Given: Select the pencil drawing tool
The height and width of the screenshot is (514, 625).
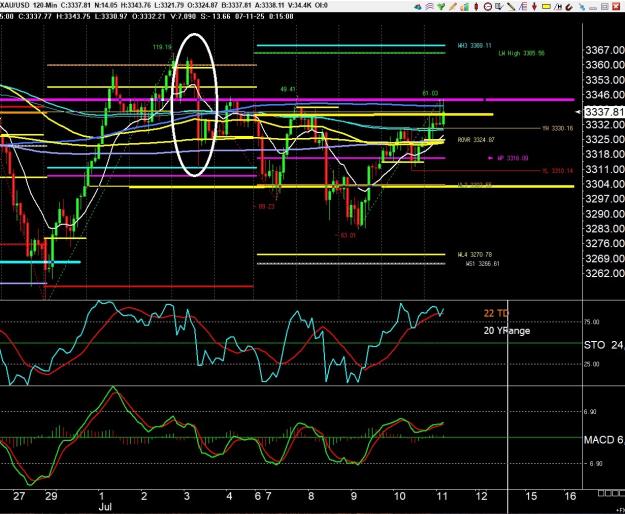Looking at the screenshot, I should [x=453, y=6].
